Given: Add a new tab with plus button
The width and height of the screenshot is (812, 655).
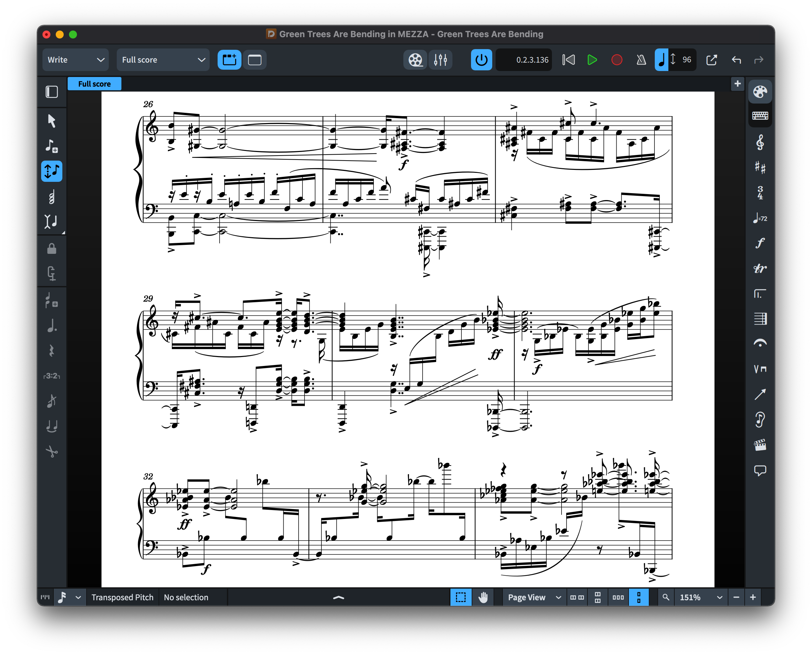Looking at the screenshot, I should pos(737,83).
